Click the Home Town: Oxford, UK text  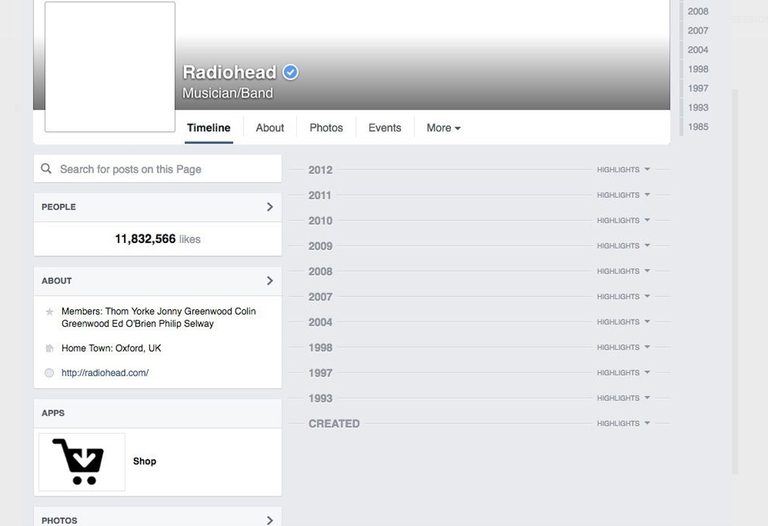click(111, 348)
